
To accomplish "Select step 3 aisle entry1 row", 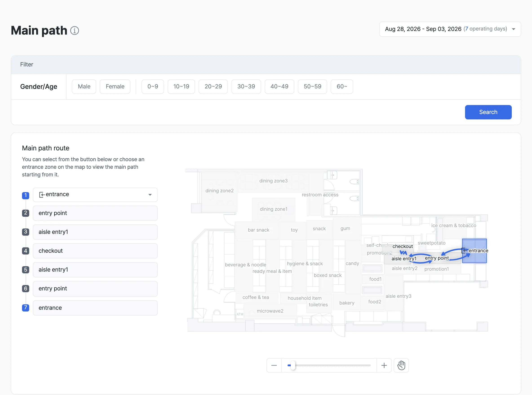I will pyautogui.click(x=95, y=232).
